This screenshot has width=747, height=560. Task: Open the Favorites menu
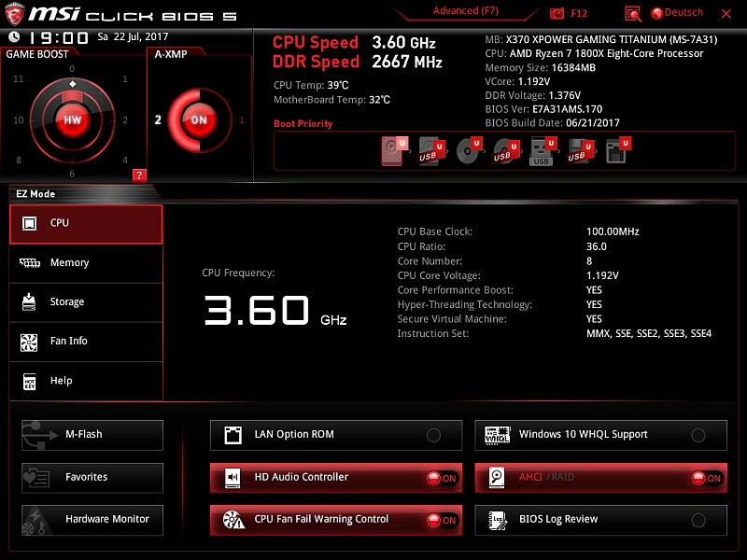click(92, 478)
